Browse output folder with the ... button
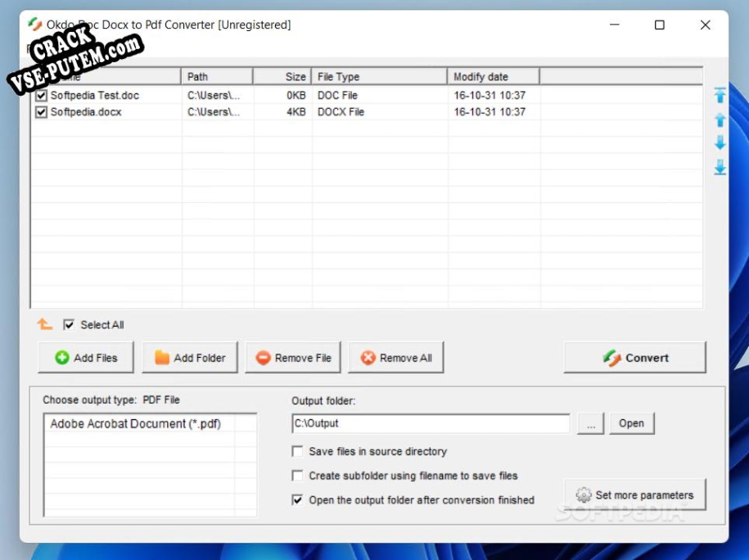 590,423
